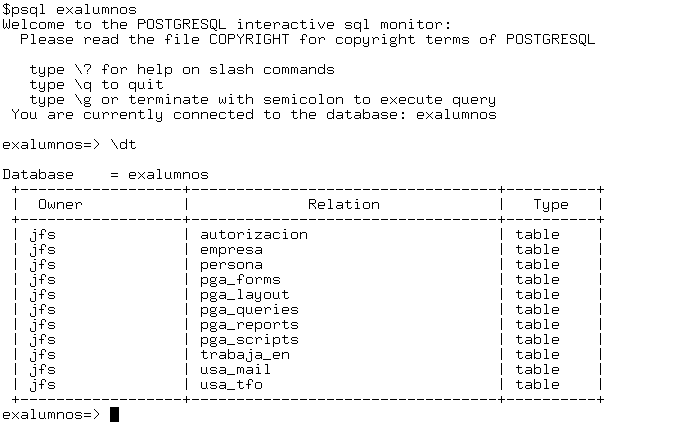The image size is (697, 439).
Task: Click the 'Type' column header
Action: 551,205
